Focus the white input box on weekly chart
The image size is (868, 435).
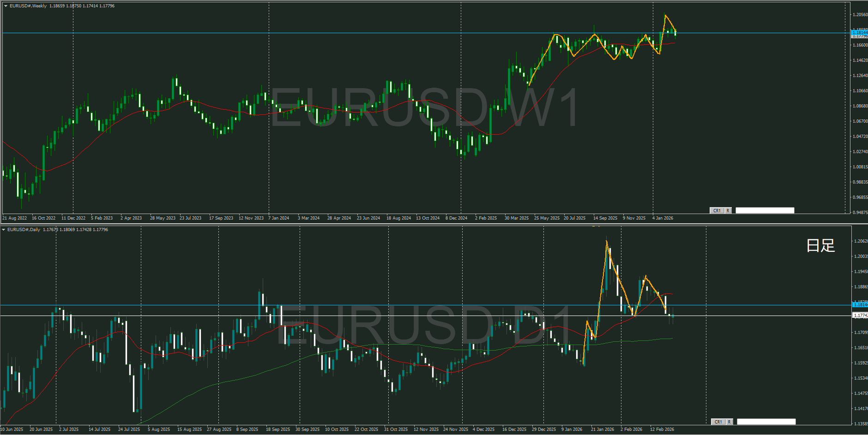(x=765, y=210)
